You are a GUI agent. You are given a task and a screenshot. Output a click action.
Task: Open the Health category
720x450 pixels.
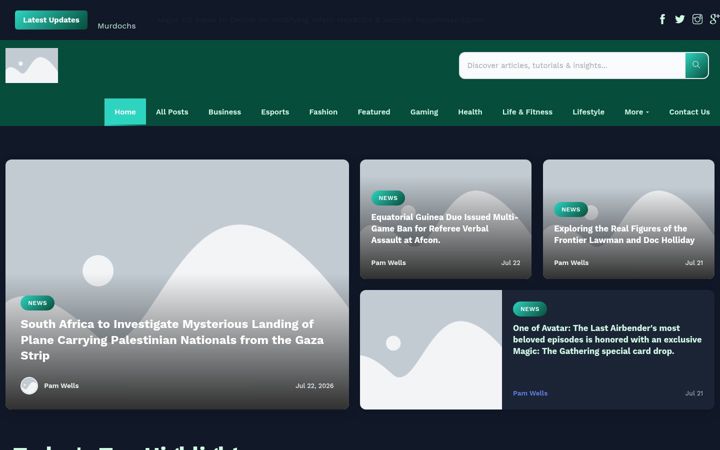(x=470, y=112)
